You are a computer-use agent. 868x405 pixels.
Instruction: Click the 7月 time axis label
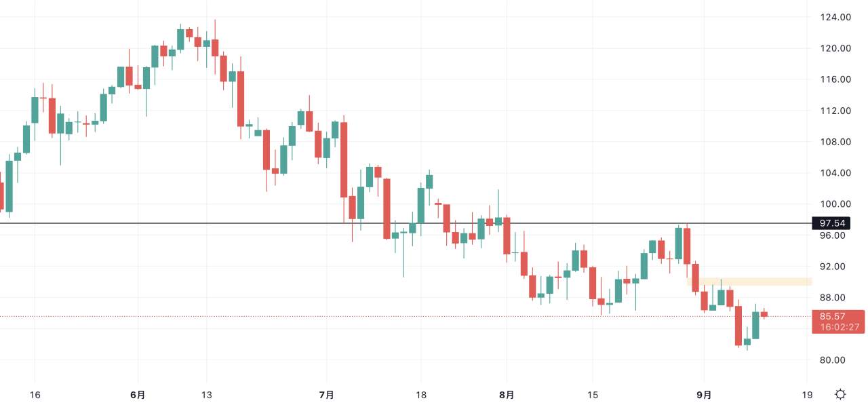click(327, 394)
